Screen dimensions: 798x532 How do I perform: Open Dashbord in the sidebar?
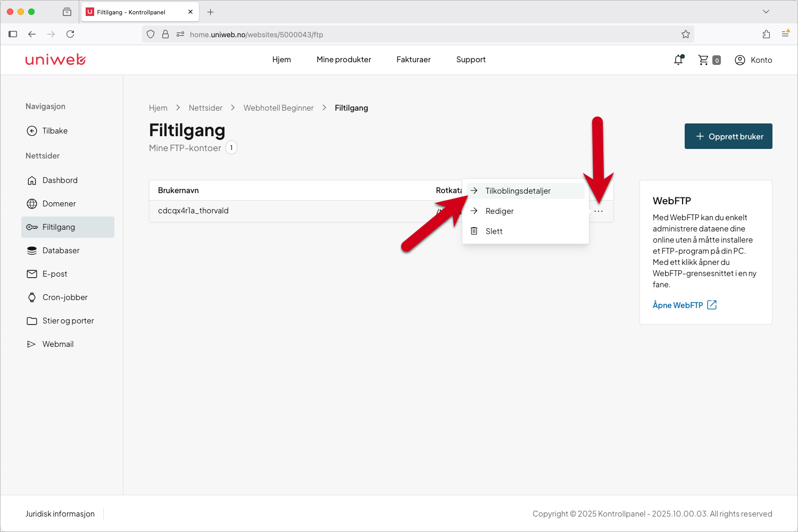point(68,180)
